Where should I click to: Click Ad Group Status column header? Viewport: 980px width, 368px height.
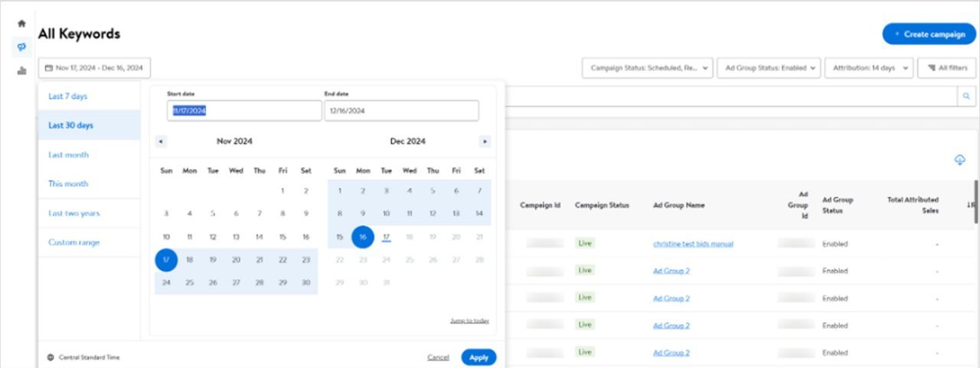(838, 205)
